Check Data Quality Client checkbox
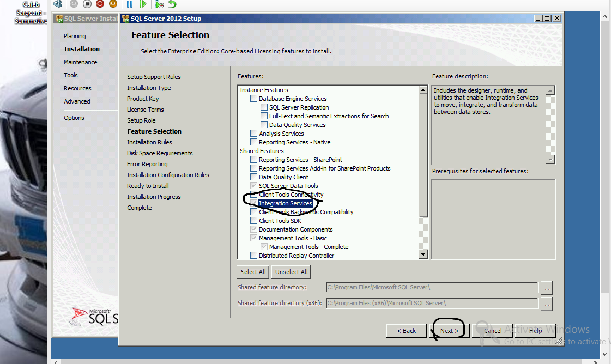The height and width of the screenshot is (364, 611). 253,177
